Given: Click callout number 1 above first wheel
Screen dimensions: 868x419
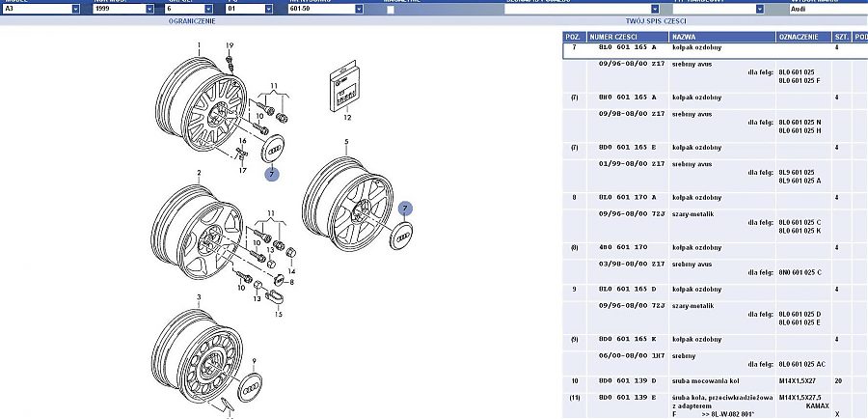Looking at the screenshot, I should click(200, 44).
